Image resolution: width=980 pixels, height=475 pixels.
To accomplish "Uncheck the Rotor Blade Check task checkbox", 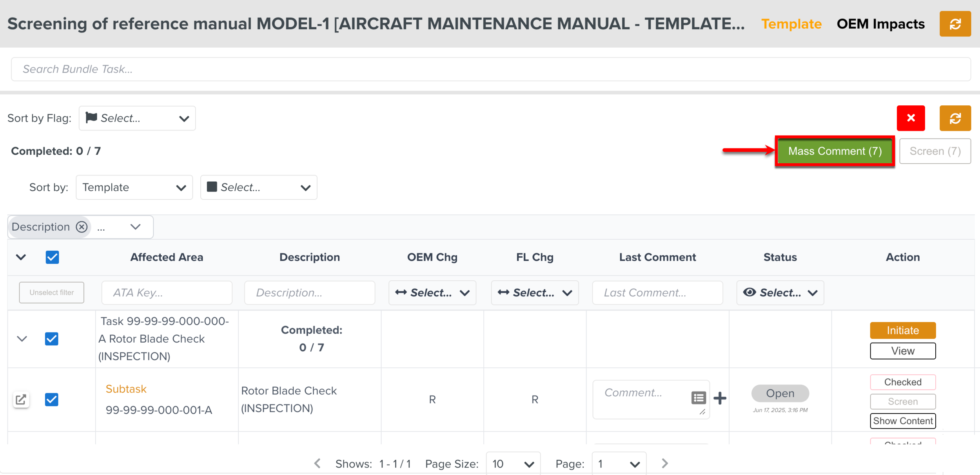I will [52, 339].
